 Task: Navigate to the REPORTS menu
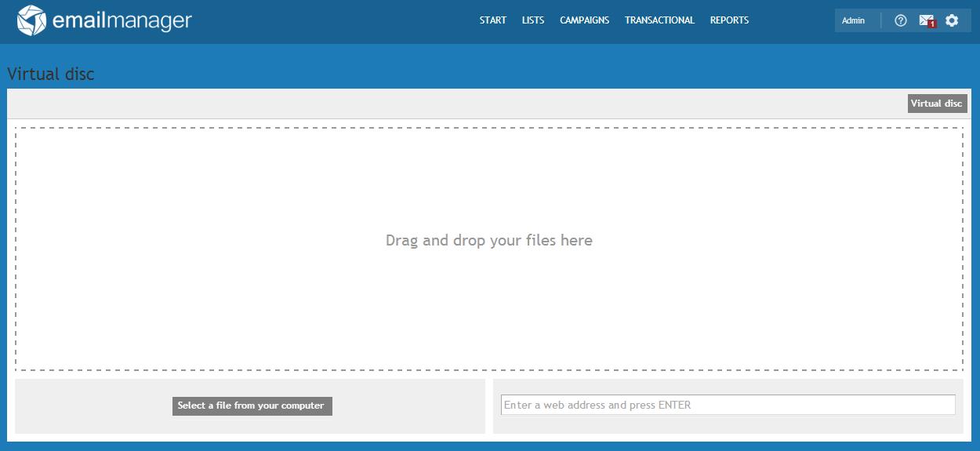[x=729, y=20]
